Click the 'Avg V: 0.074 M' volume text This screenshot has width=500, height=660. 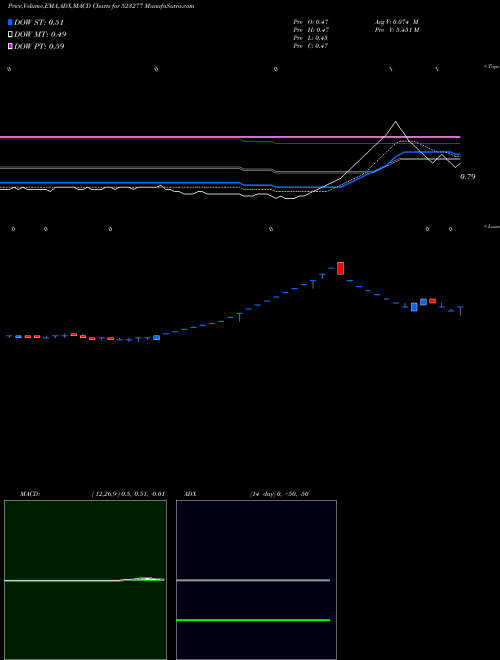click(x=396, y=22)
